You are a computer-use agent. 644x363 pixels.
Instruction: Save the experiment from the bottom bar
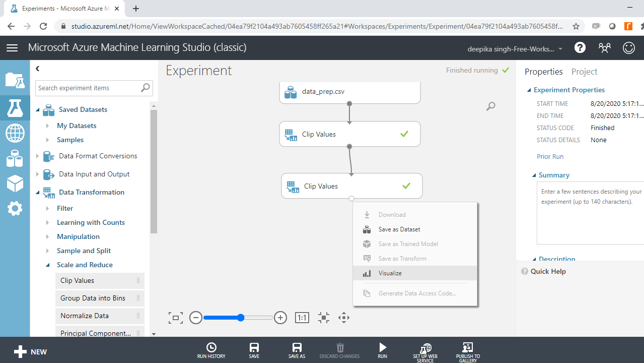(x=254, y=350)
